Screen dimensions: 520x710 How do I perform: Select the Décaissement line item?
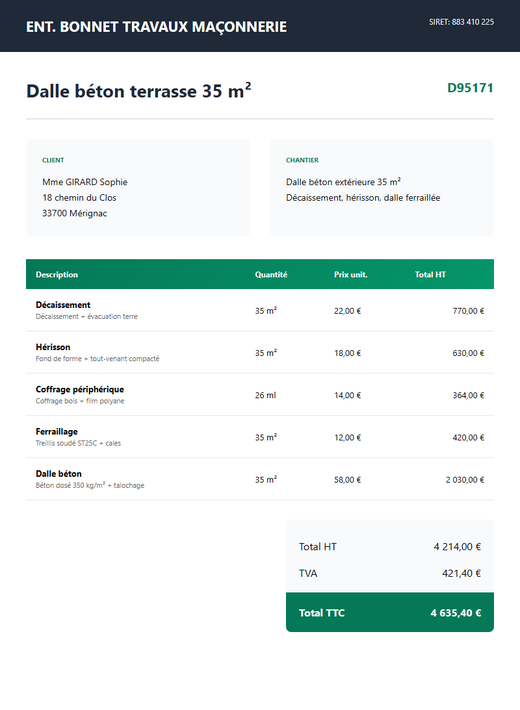point(260,310)
